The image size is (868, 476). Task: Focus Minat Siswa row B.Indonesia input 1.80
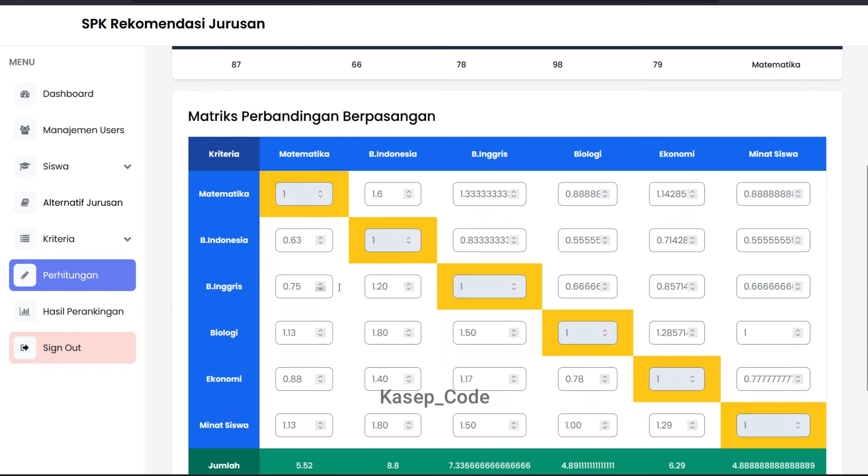[x=393, y=425]
